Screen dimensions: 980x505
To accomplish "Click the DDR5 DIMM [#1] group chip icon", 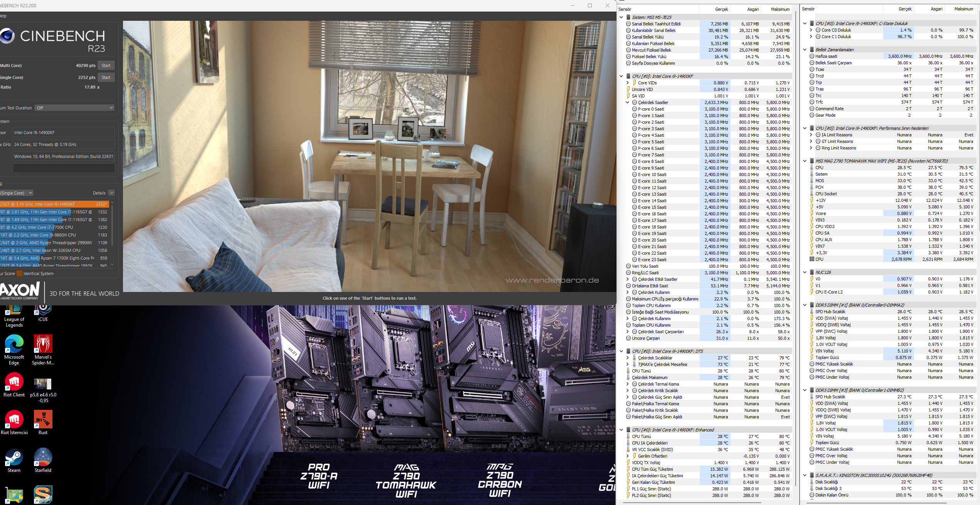I will click(812, 305).
